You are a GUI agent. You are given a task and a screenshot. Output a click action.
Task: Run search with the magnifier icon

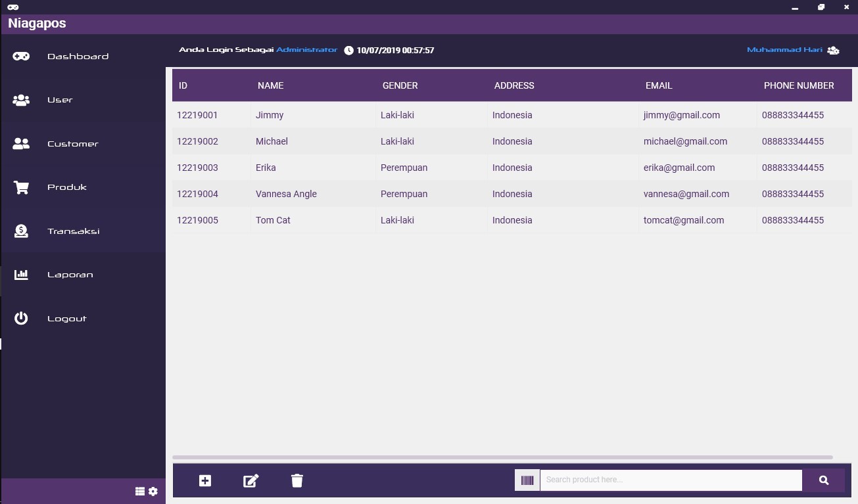(x=823, y=480)
